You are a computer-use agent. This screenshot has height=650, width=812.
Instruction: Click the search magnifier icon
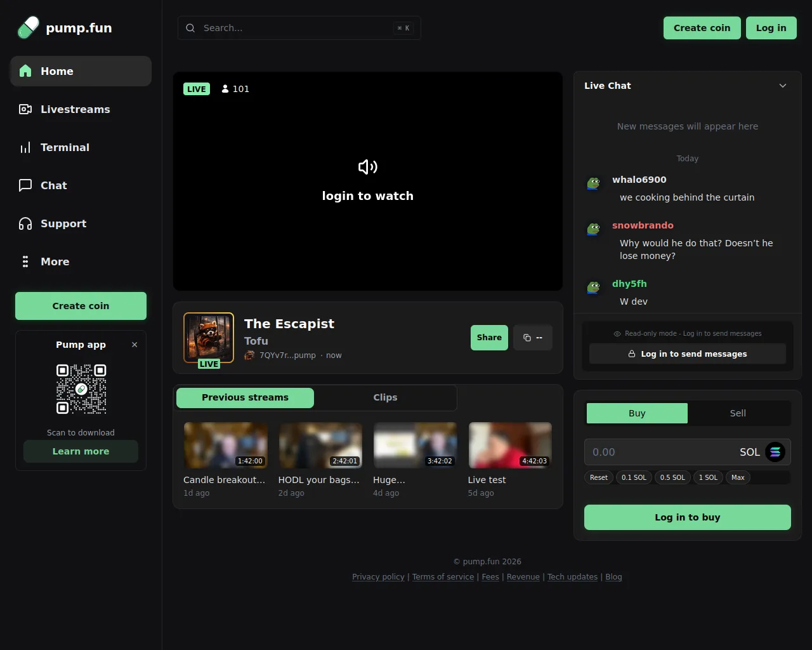pyautogui.click(x=190, y=28)
